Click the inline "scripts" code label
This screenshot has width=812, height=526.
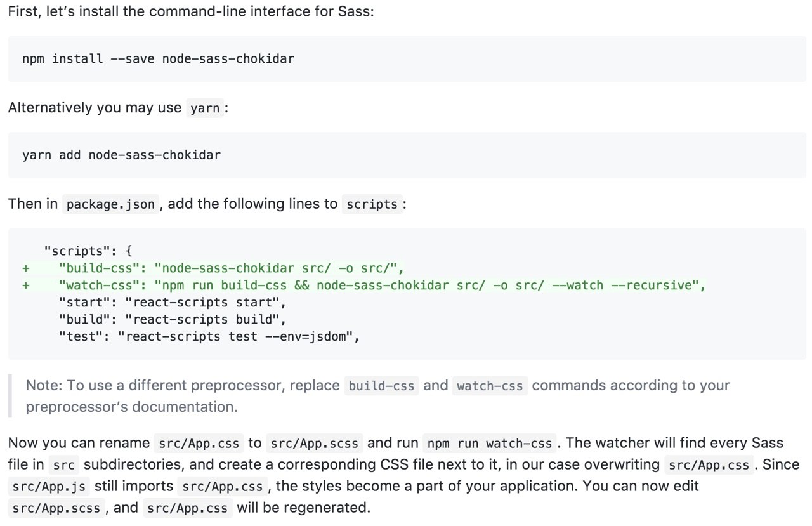[372, 204]
